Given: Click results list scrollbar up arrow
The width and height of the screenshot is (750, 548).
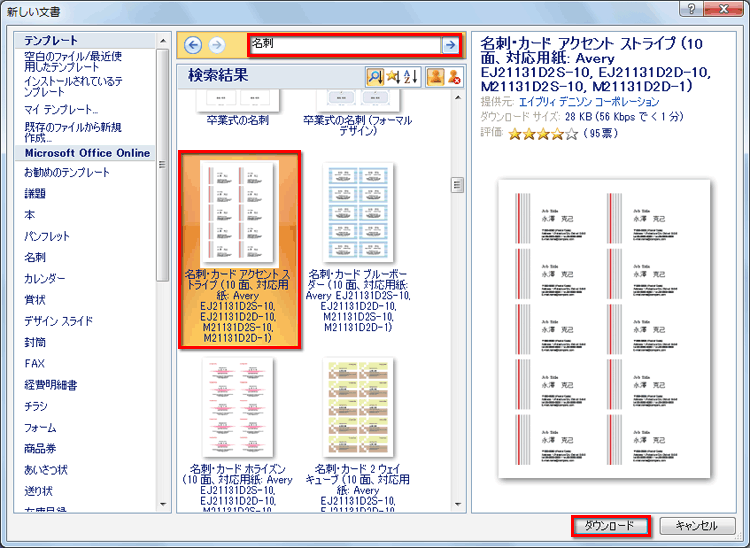Looking at the screenshot, I should pos(458,98).
